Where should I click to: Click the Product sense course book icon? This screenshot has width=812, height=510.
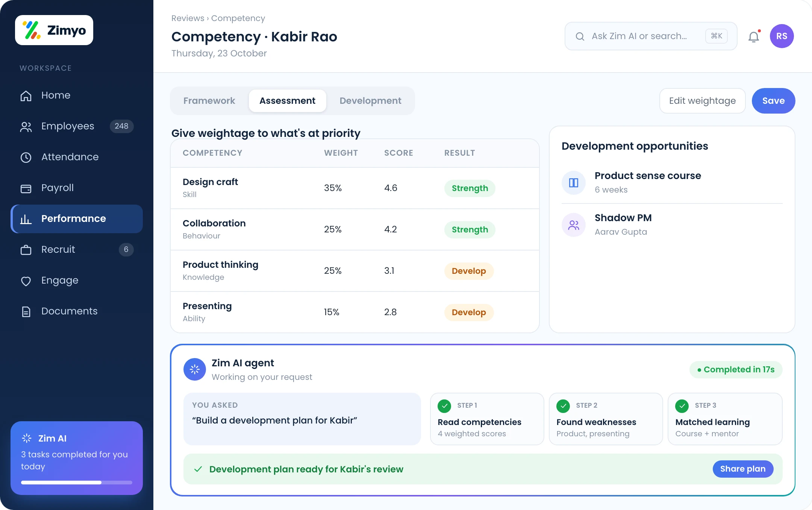point(574,183)
